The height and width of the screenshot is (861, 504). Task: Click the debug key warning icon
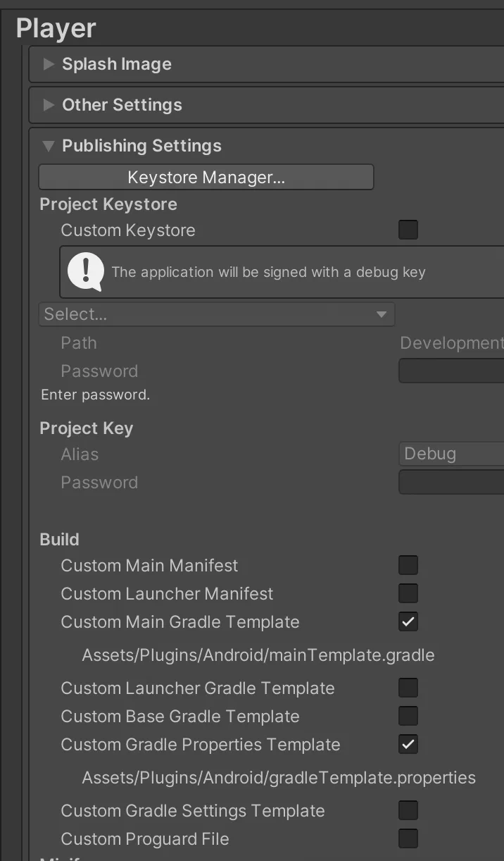pos(86,271)
